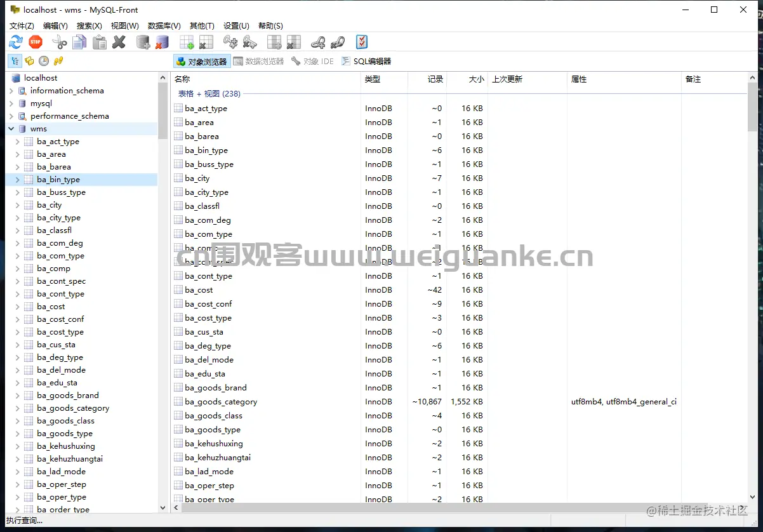Click the New Field icon
Image resolution: width=763 pixels, height=532 pixels.
click(x=274, y=42)
